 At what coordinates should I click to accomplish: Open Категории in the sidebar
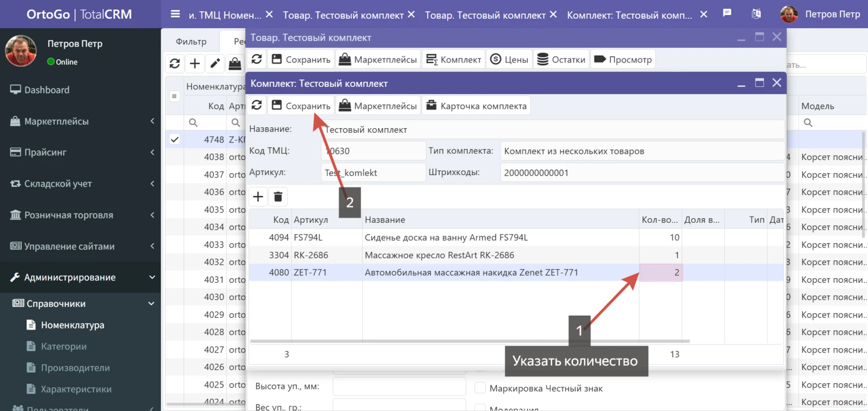(64, 347)
